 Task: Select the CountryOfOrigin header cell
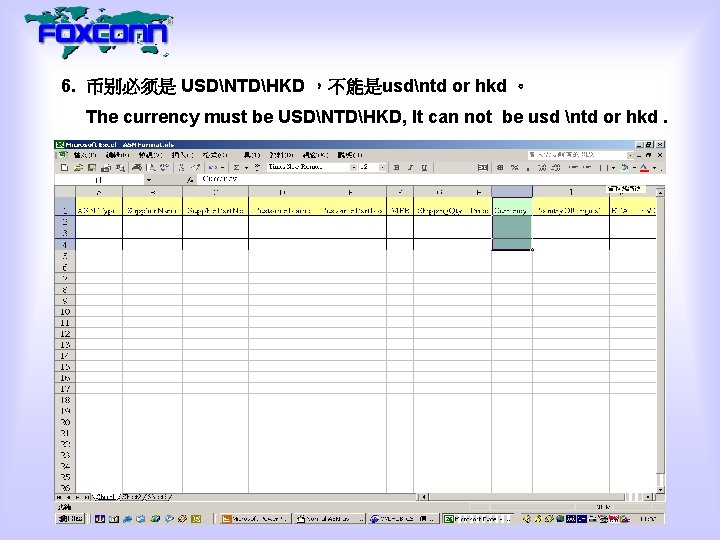pos(570,207)
